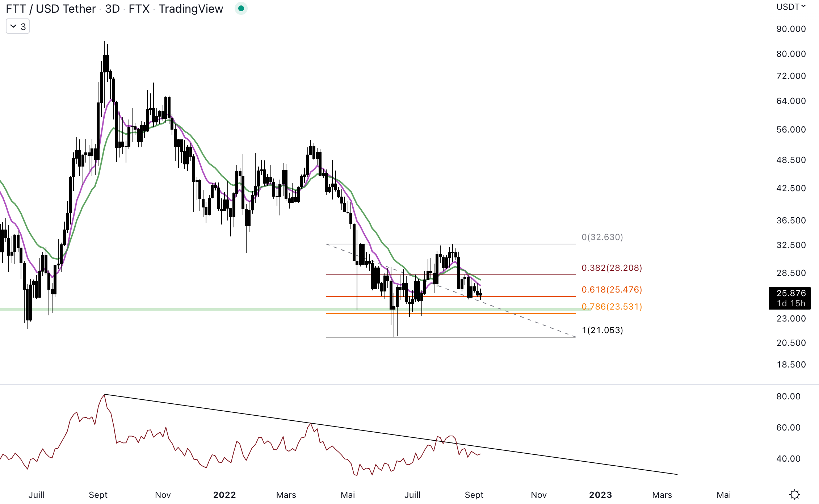This screenshot has width=819, height=504.
Task: Select the 0.382(28.208) Fibonacci level label
Action: [x=612, y=268]
